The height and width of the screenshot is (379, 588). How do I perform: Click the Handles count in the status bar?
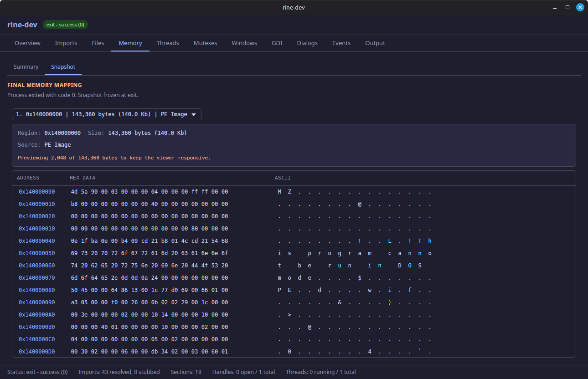point(243,372)
